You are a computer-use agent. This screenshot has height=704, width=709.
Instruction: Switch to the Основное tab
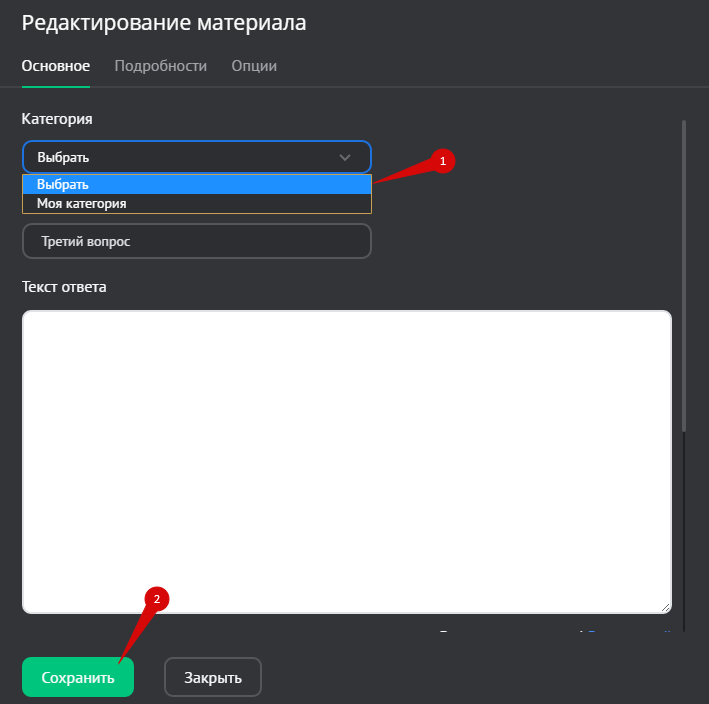(x=56, y=66)
